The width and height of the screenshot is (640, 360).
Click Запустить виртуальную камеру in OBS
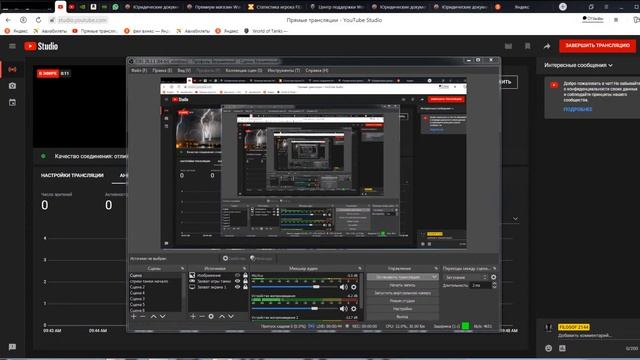402,293
